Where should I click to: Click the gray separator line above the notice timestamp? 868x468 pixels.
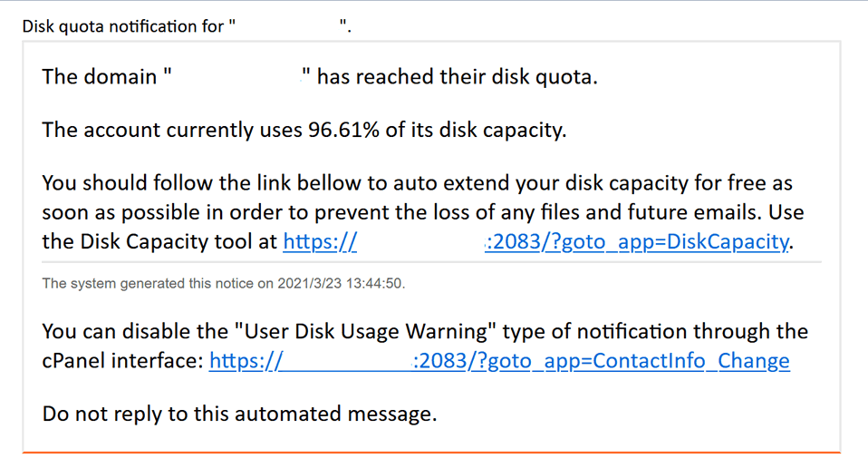click(432, 261)
